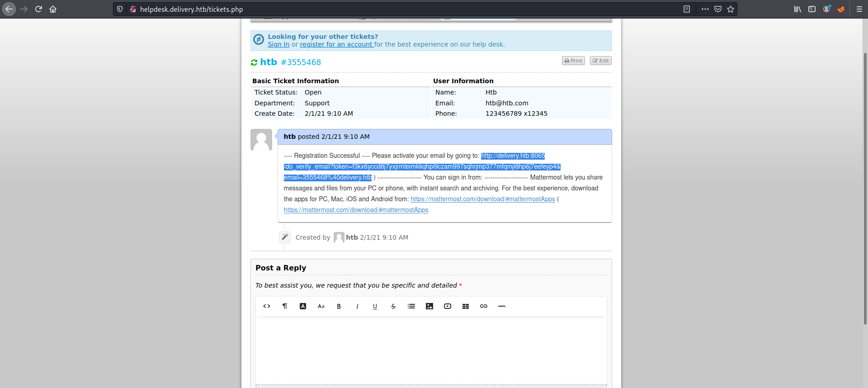Open the text color picker
This screenshot has width=868, height=388.
(x=303, y=306)
